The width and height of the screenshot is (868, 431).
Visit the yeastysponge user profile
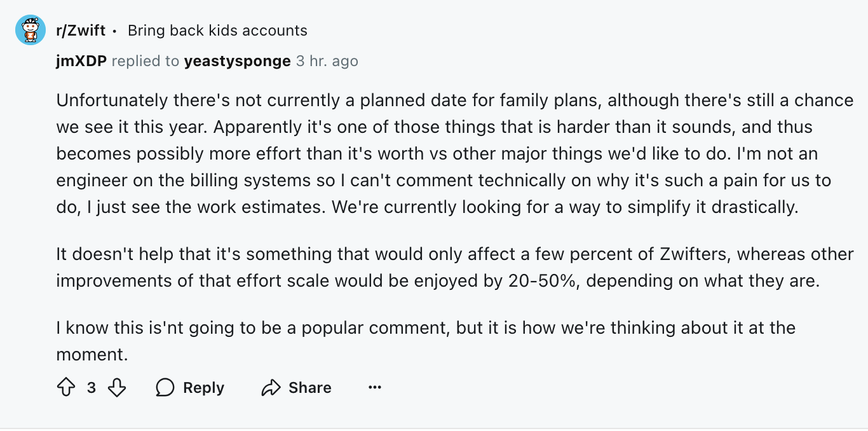[237, 61]
